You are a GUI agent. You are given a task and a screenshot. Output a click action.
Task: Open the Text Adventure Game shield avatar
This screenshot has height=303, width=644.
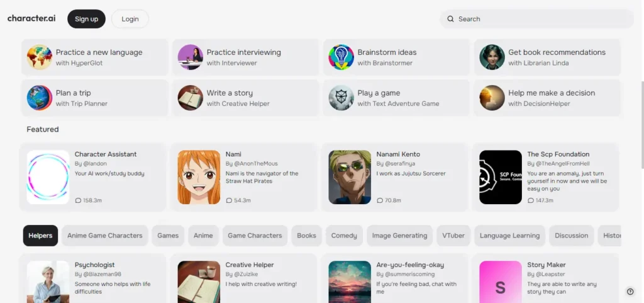tap(341, 98)
